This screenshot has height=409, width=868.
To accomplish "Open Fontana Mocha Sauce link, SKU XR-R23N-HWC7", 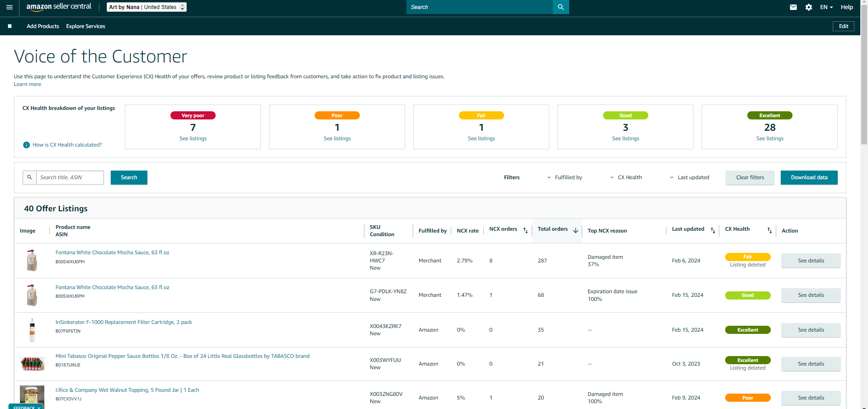I will 113,252.
